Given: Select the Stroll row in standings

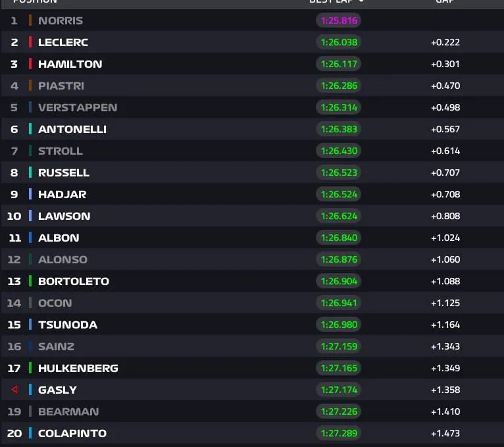Looking at the screenshot, I should 252,151.
